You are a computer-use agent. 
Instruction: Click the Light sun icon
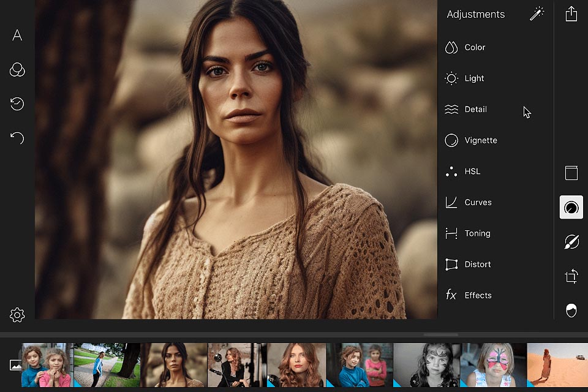[451, 78]
